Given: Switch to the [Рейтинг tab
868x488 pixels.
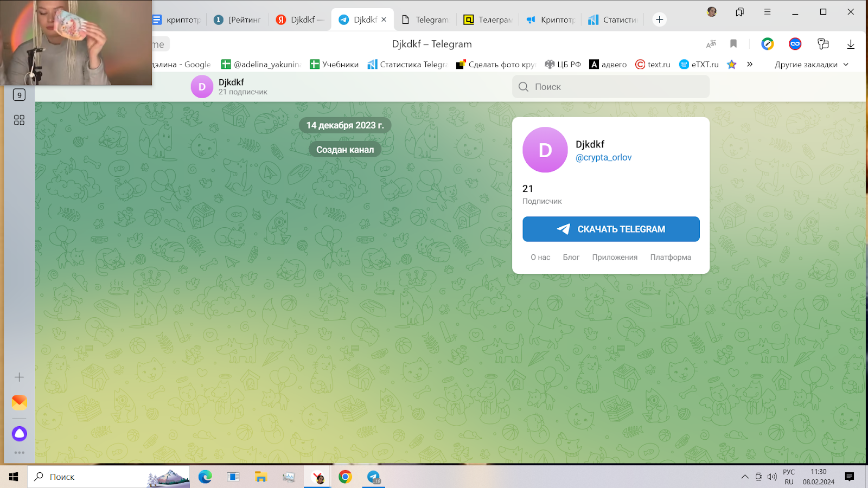Looking at the screenshot, I should (237, 20).
